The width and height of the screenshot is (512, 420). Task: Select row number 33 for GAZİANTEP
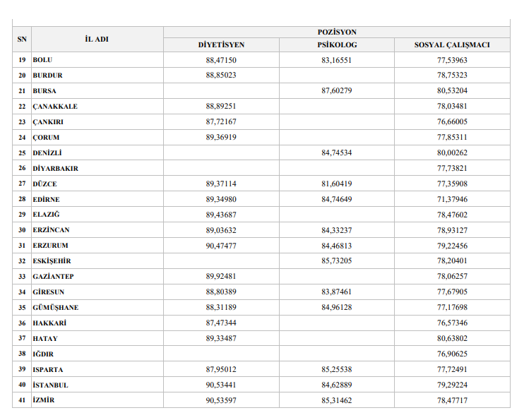click(x=22, y=277)
